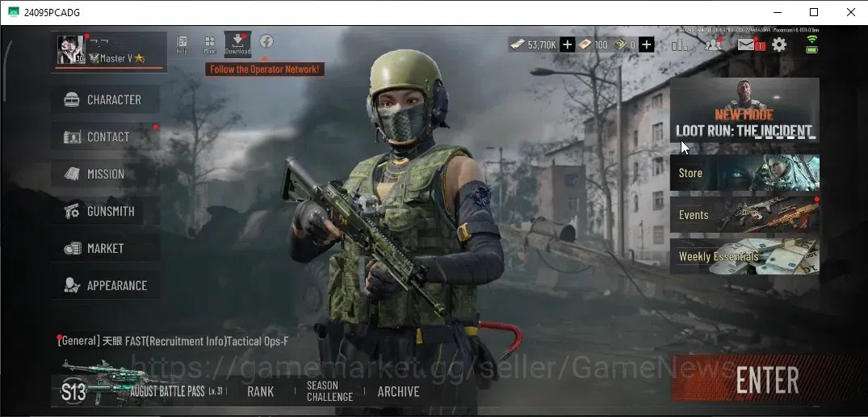Image resolution: width=868 pixels, height=417 pixels.
Task: Click the Master V rank badge
Action: coord(94,58)
